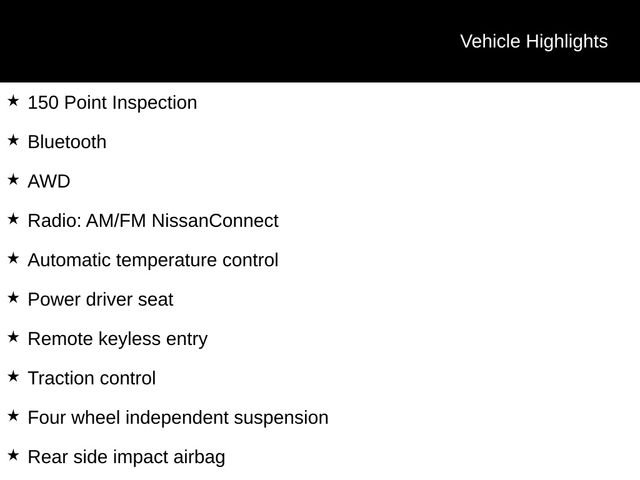The image size is (640, 480).
Task: Click the star beside Traction control
Action: 13,377
